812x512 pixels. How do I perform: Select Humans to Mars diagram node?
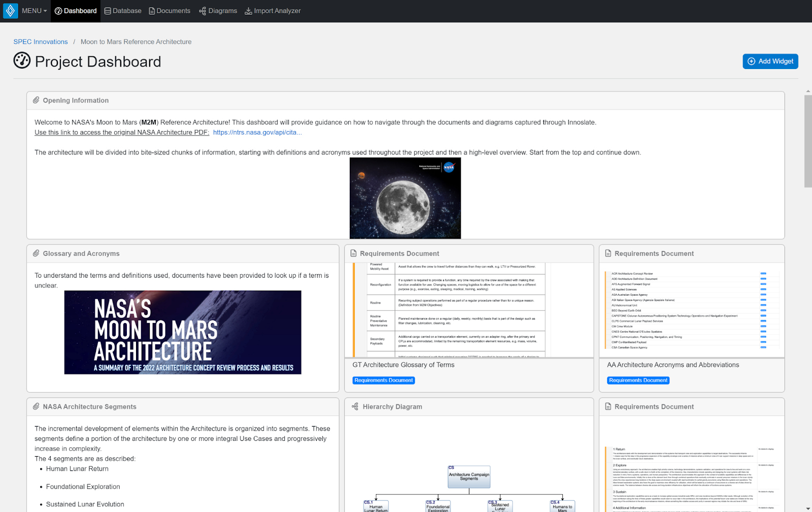pyautogui.click(x=562, y=506)
